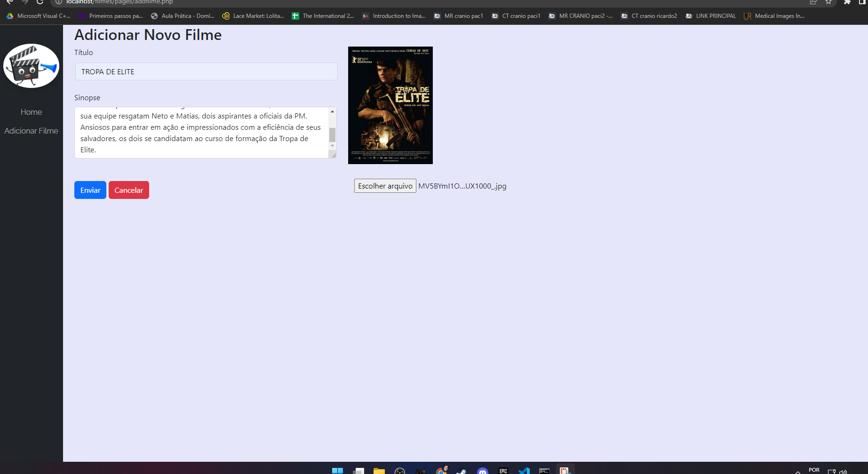This screenshot has width=868, height=474.
Task: Open Steam from the taskbar
Action: click(462, 470)
